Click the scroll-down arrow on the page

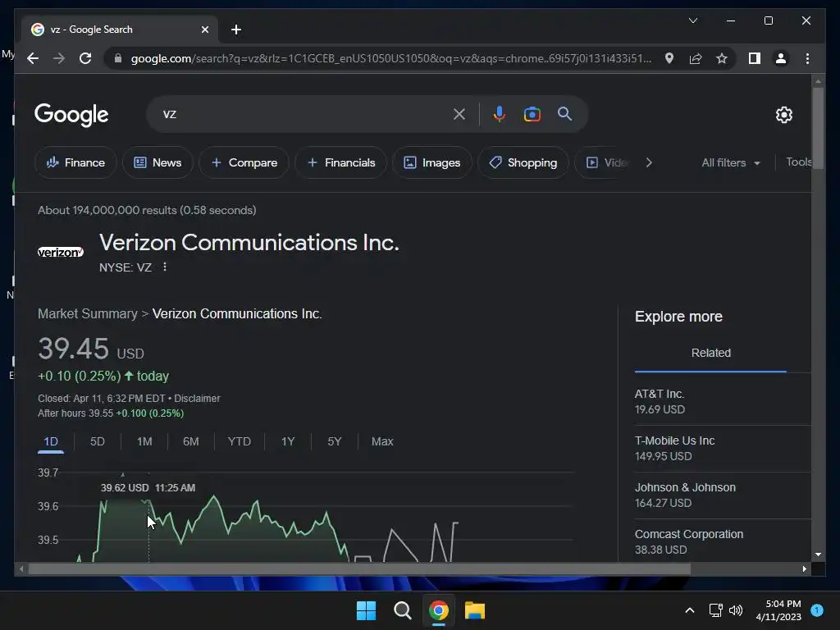pyautogui.click(x=818, y=555)
